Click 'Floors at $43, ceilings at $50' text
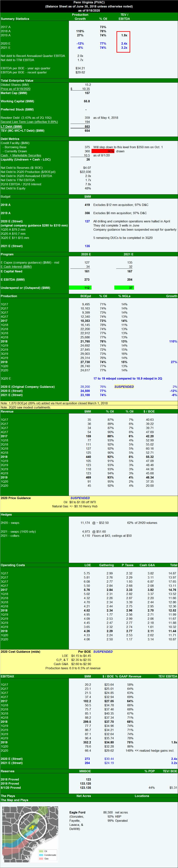Screen dimensions: 178x868 click(112, 535)
